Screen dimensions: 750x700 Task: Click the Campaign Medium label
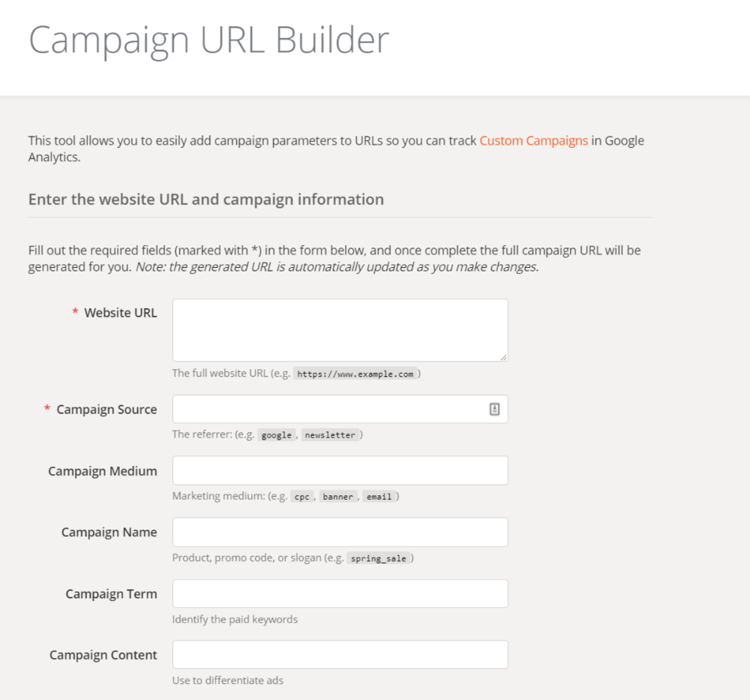coord(102,471)
